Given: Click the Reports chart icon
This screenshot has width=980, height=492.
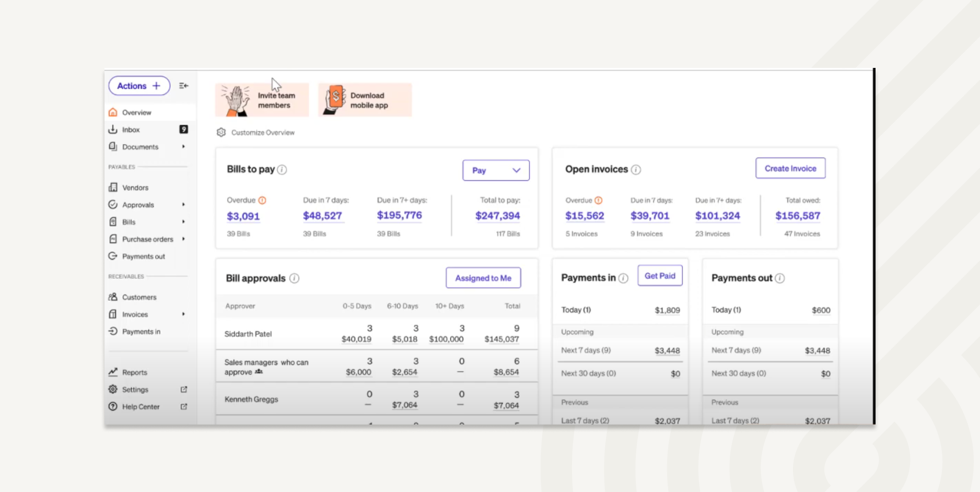Looking at the screenshot, I should point(113,372).
